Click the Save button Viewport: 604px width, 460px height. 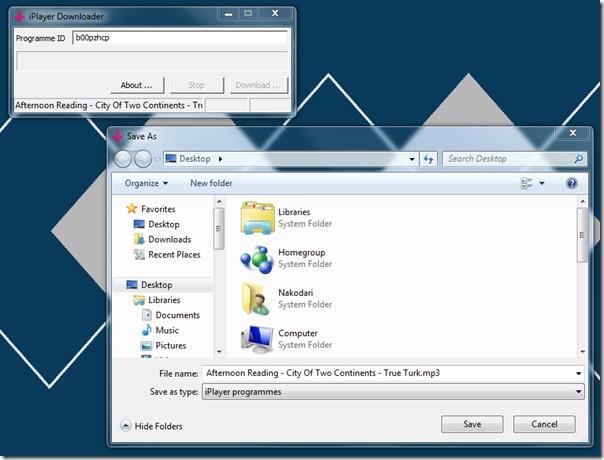point(472,424)
